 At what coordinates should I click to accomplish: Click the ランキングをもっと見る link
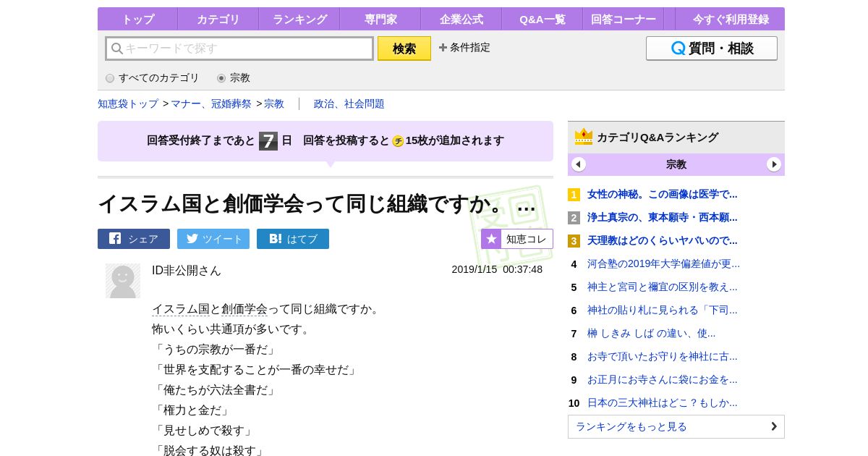pos(676,426)
